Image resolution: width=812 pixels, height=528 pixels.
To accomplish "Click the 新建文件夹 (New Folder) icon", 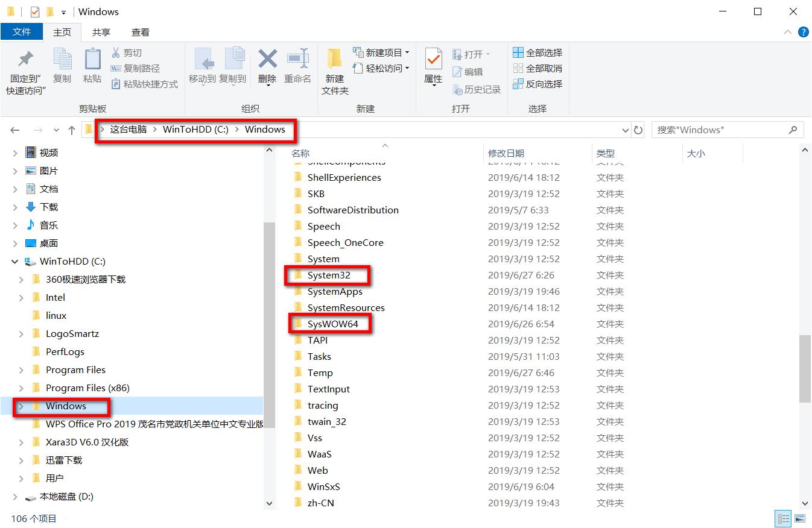I will pyautogui.click(x=335, y=68).
